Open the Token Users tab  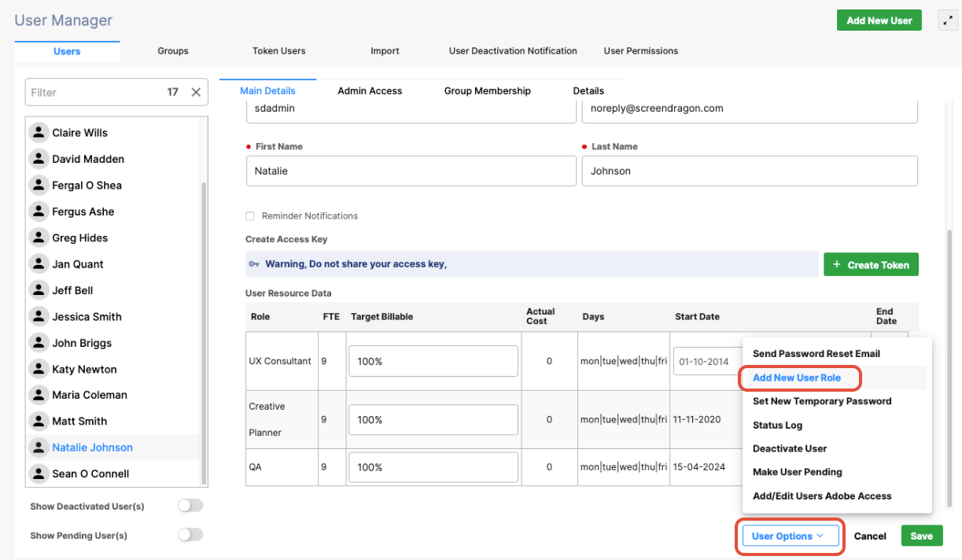point(279,51)
